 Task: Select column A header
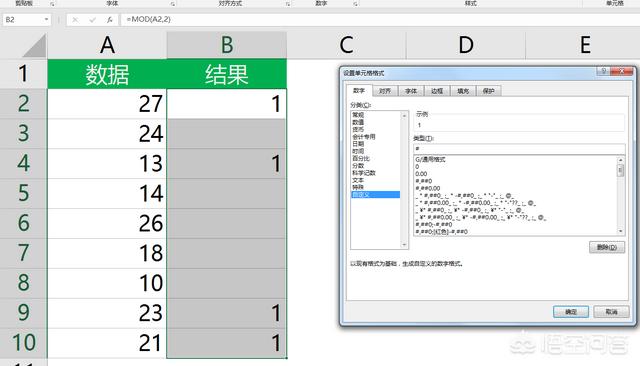(x=107, y=45)
